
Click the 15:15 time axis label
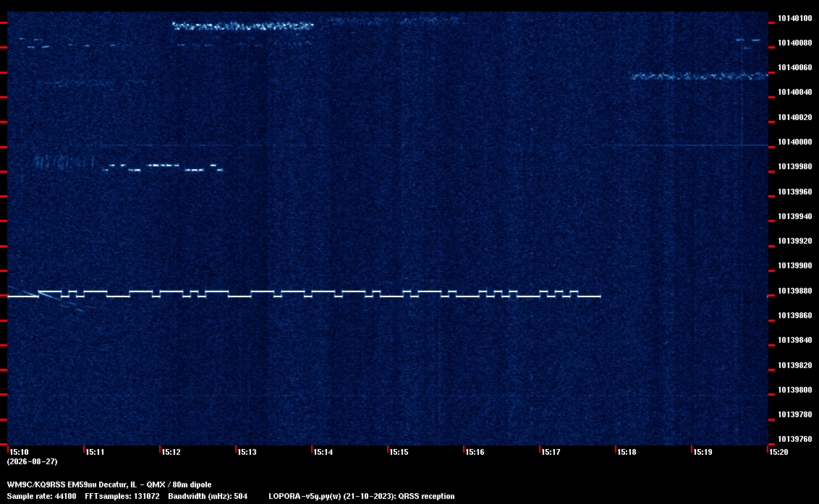(x=399, y=452)
